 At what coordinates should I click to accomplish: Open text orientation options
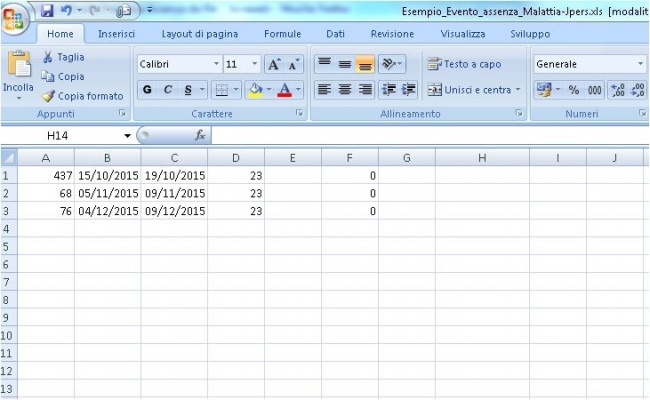pyautogui.click(x=392, y=64)
